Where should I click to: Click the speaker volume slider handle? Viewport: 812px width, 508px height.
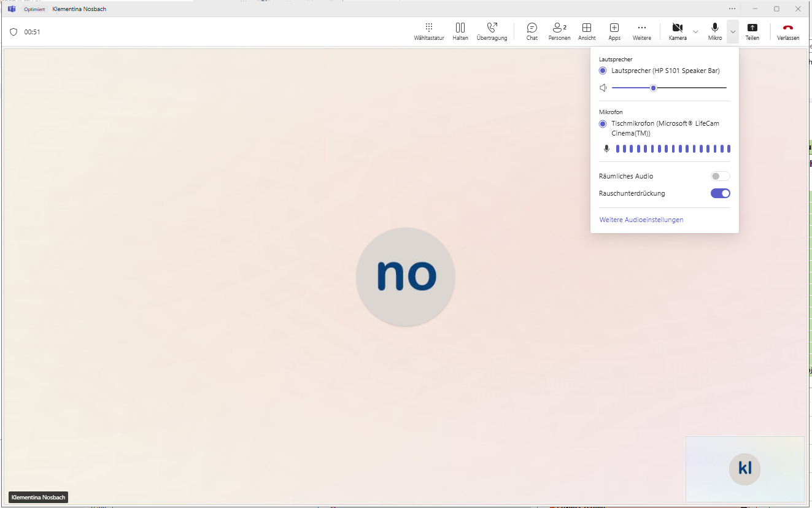pyautogui.click(x=654, y=88)
